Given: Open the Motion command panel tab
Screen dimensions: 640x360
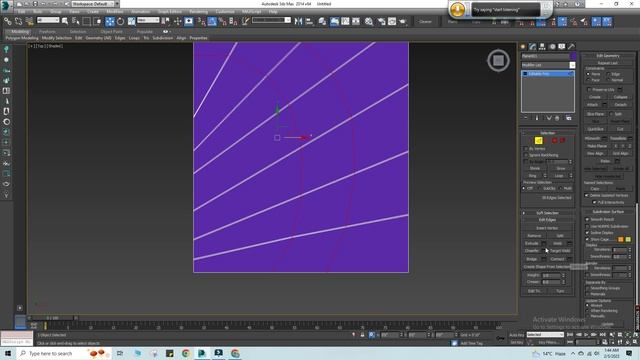Looking at the screenshot, I should coord(552,47).
